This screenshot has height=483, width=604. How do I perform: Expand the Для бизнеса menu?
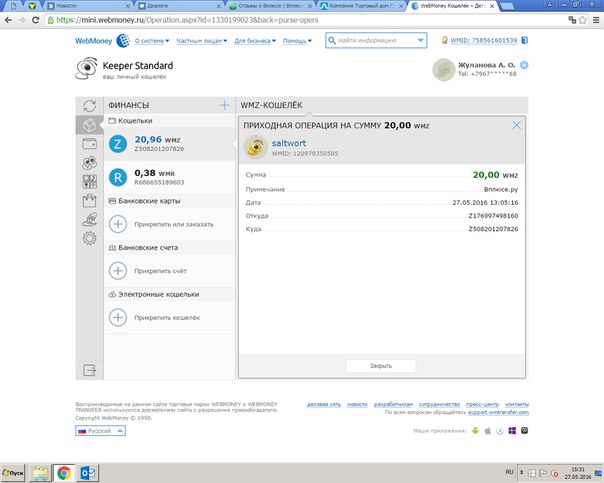tap(255, 41)
